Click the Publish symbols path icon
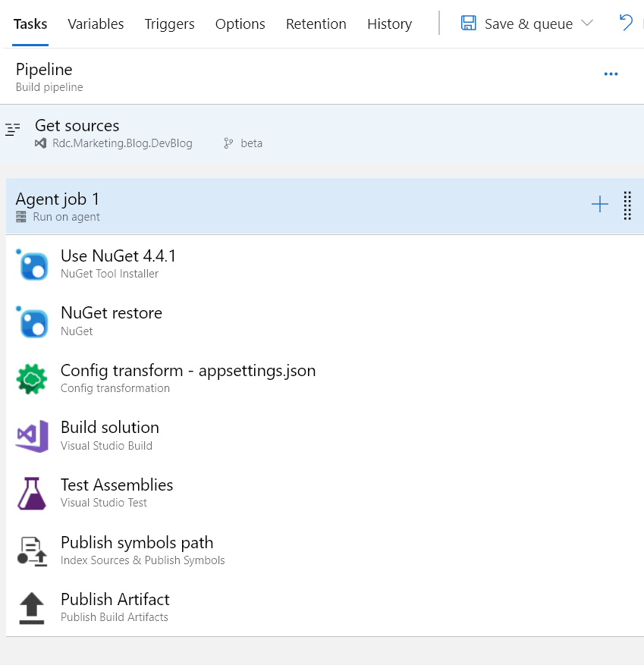Image resolution: width=644 pixels, height=665 pixels. pyautogui.click(x=32, y=551)
